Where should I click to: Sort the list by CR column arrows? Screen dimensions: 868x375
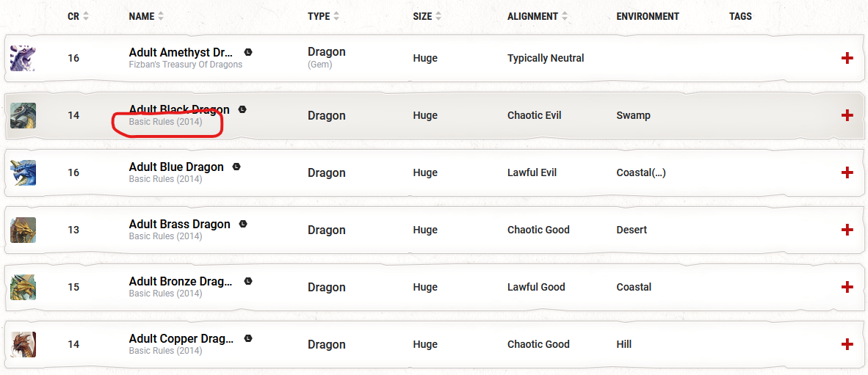pos(85,17)
